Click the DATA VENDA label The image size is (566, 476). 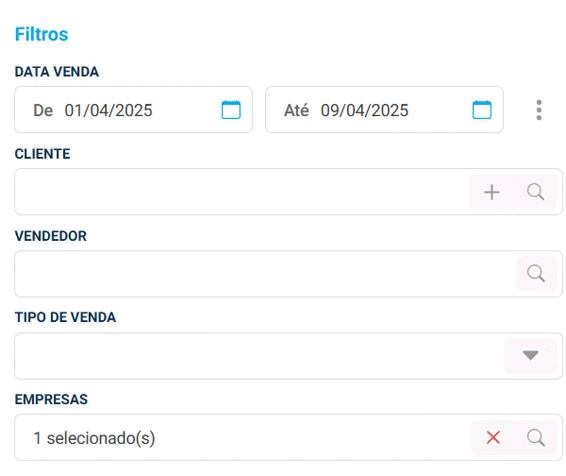(57, 71)
